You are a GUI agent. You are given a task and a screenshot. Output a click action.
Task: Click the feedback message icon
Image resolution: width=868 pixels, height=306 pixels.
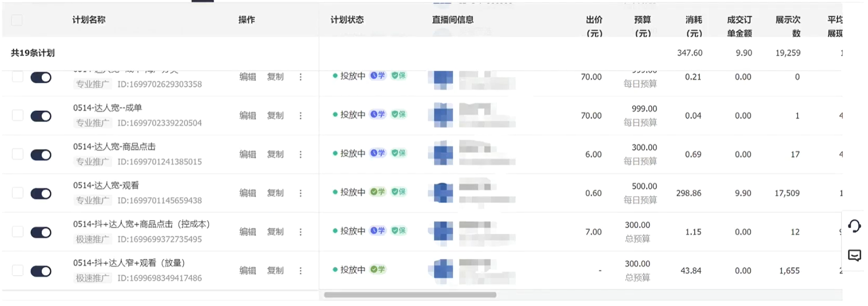coord(854,255)
